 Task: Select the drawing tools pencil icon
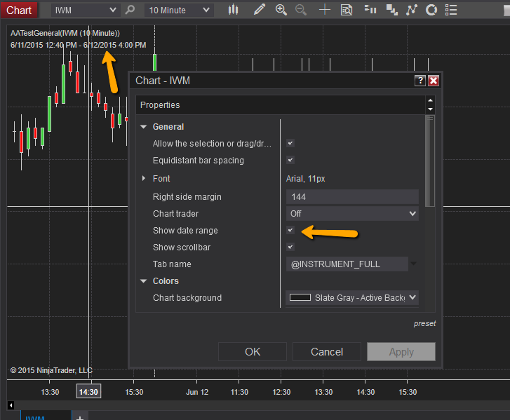click(x=260, y=10)
